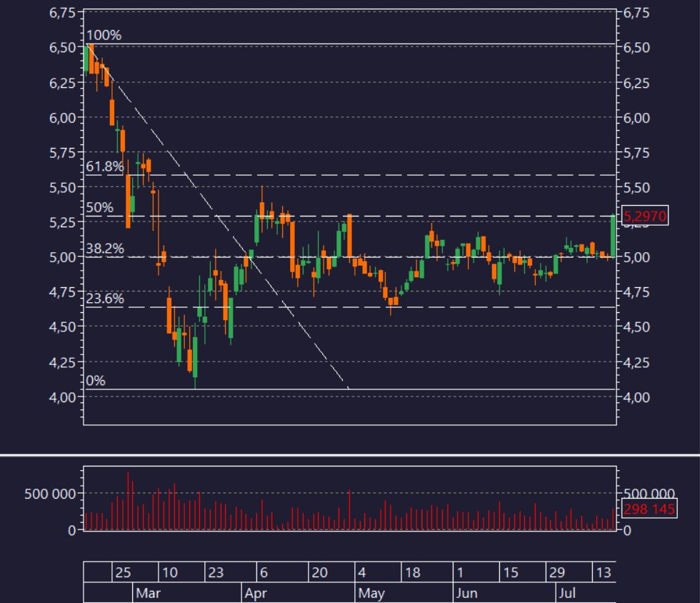The image size is (700, 603).
Task: Click left price axis label 5,50
Action: 63,188
